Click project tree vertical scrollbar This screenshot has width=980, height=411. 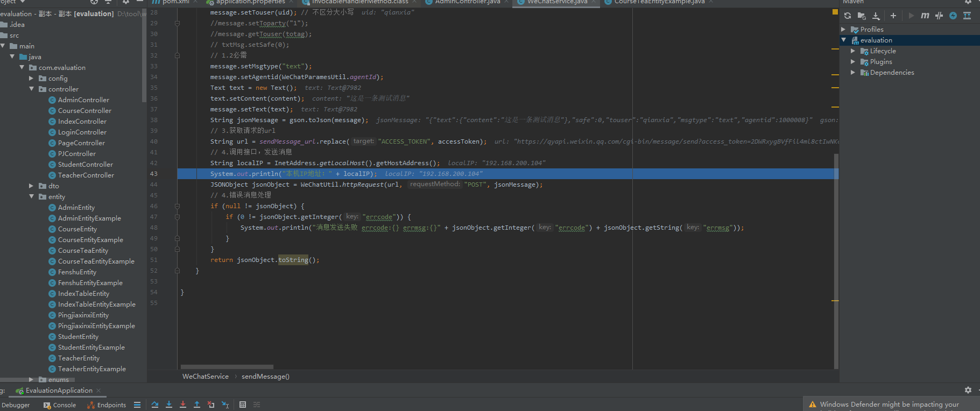144,56
